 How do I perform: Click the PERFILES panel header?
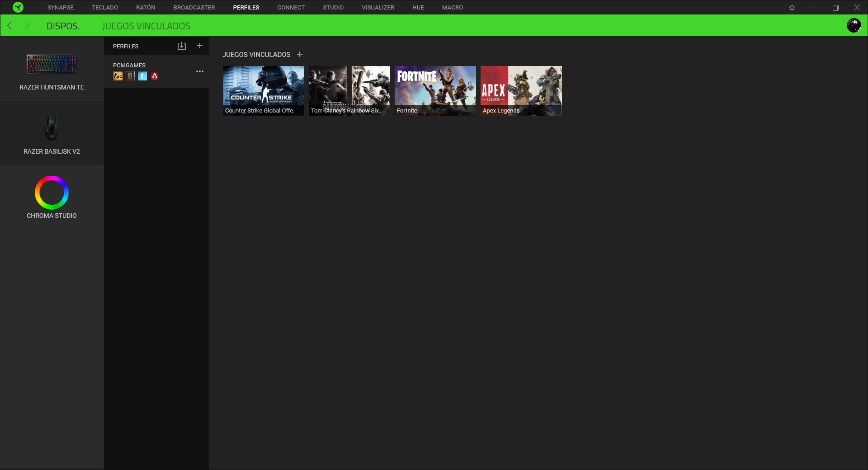click(x=126, y=47)
